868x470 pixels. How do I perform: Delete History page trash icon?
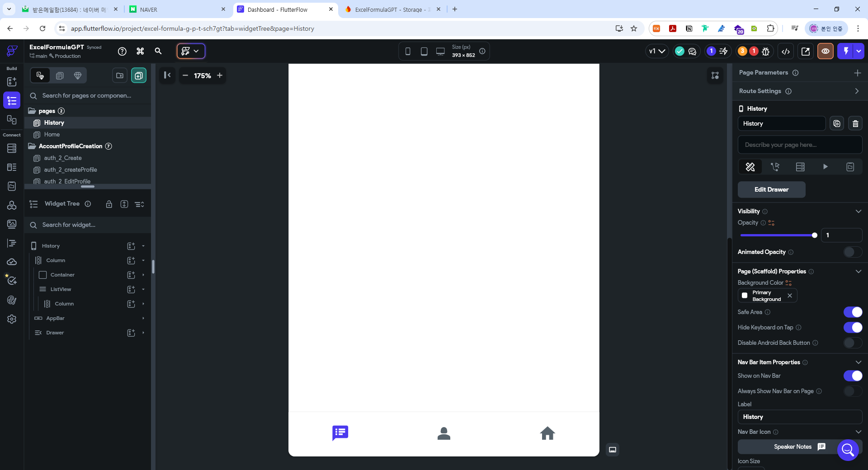[x=855, y=123]
